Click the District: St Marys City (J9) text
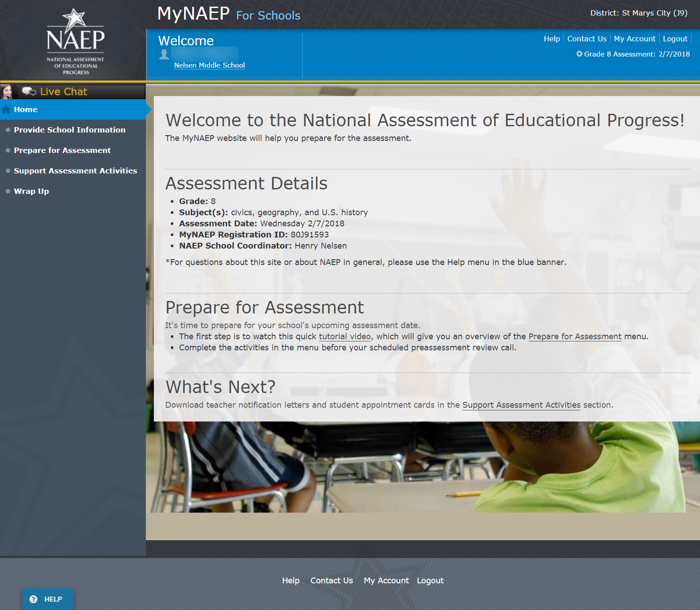 [x=639, y=13]
